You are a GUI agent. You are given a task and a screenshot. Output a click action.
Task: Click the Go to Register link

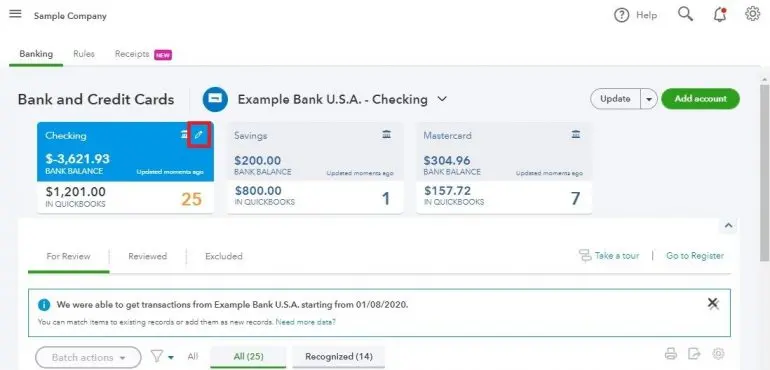tap(695, 256)
